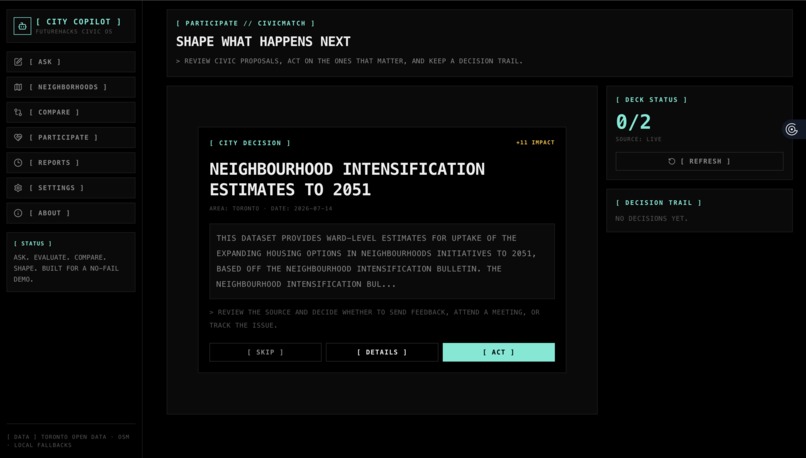
Task: Click the Participate heart icon
Action: [x=18, y=137]
